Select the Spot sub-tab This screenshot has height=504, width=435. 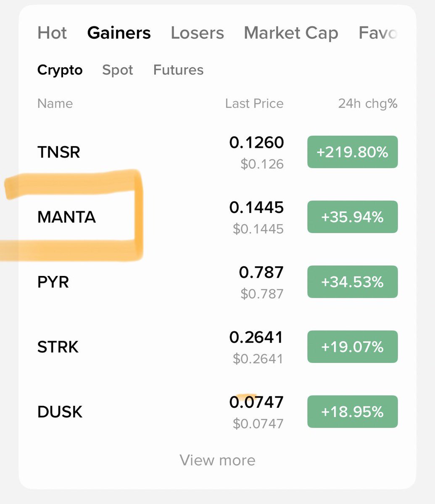[117, 70]
